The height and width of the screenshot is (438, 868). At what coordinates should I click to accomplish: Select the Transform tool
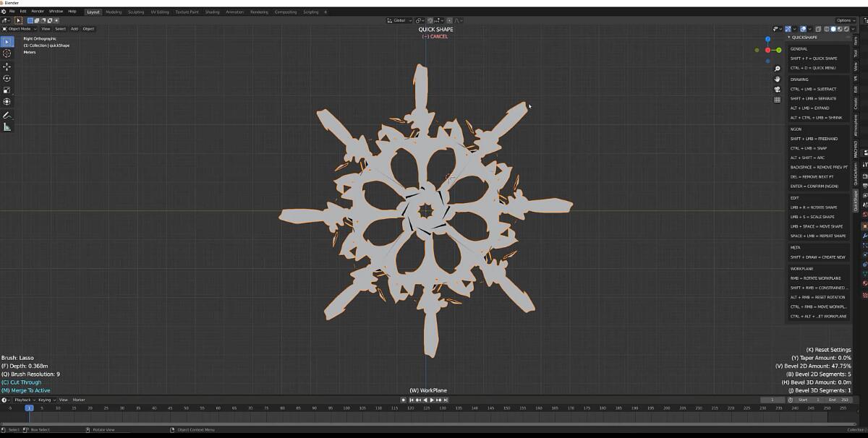(7, 102)
